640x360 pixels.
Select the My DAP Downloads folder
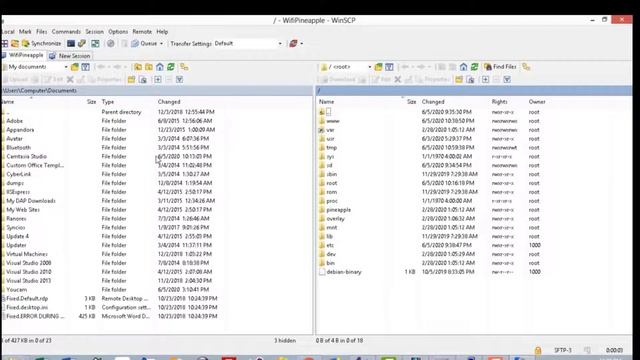pos(31,201)
